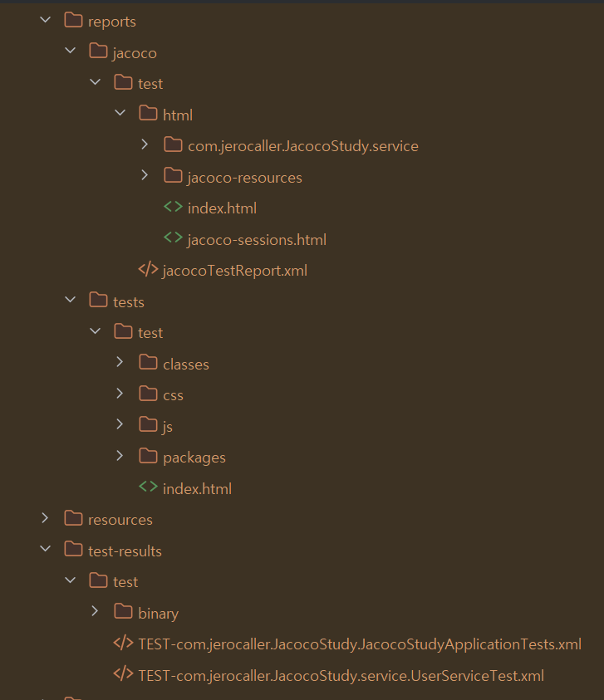Select the html folder under jacoco test
Screen dimensions: 604x700
pyautogui.click(x=178, y=115)
